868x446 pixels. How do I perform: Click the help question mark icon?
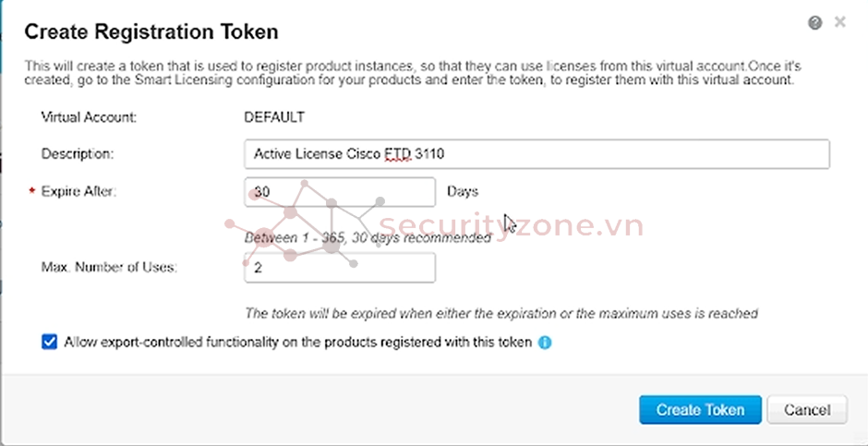(814, 23)
